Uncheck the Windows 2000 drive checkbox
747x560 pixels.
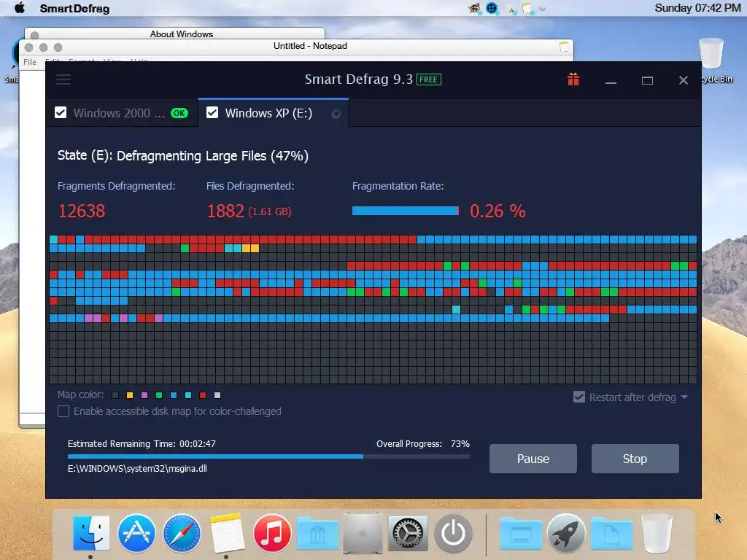[61, 113]
